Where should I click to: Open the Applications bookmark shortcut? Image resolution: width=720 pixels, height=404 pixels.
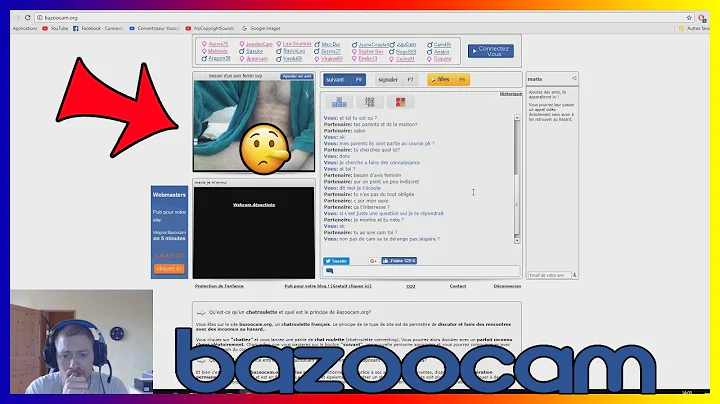click(x=25, y=28)
